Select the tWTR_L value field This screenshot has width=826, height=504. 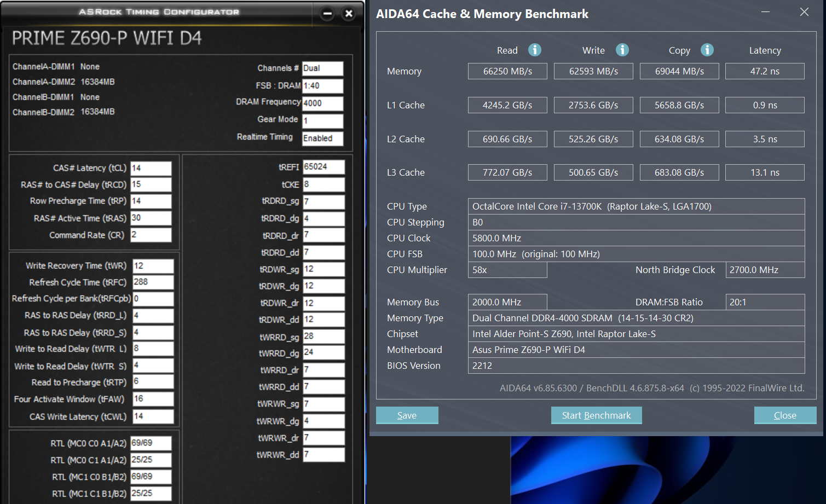pyautogui.click(x=153, y=349)
